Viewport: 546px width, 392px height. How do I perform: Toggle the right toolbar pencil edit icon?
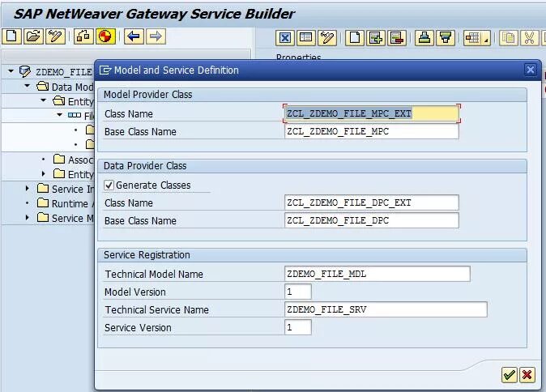tap(327, 37)
